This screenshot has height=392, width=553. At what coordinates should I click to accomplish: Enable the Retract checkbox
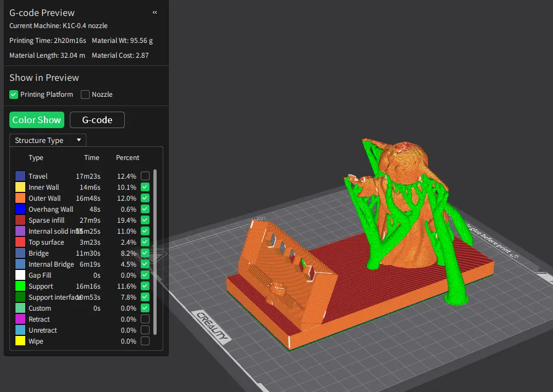(x=145, y=319)
